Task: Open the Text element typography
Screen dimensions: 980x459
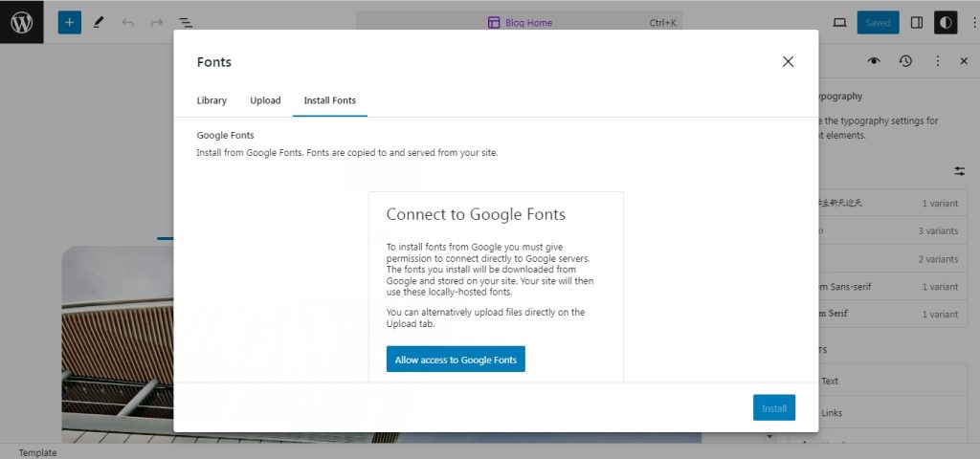Action: point(893,381)
